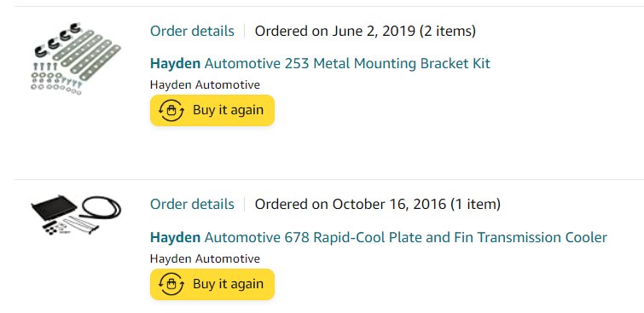View Order details for the October 16, 2016 order
Image resolution: width=644 pixels, height=313 pixels.
pyautogui.click(x=192, y=204)
